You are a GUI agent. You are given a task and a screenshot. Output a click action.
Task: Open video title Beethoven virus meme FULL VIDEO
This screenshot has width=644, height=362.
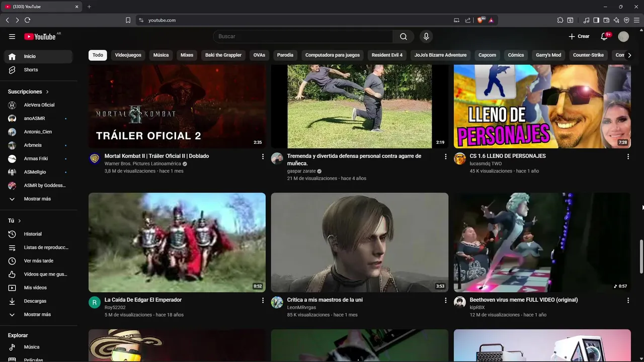coord(524,300)
